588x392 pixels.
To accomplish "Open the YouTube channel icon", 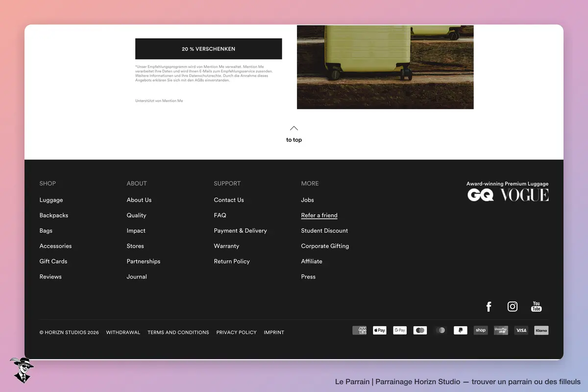I will [537, 307].
